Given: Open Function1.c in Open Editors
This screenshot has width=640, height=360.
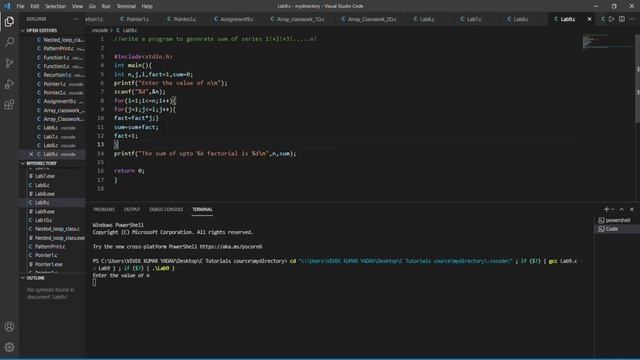Looking at the screenshot, I should click(x=53, y=58).
